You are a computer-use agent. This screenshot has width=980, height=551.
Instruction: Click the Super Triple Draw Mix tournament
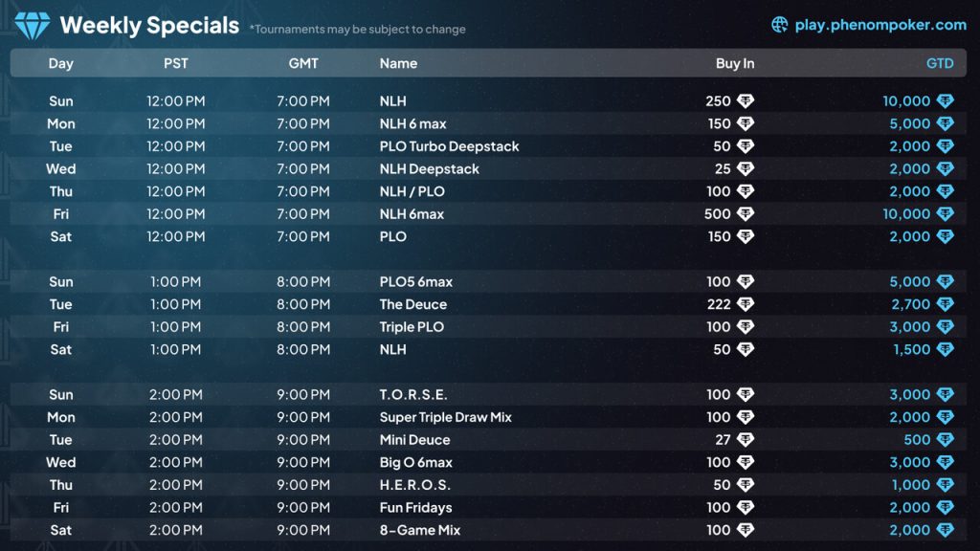point(445,417)
